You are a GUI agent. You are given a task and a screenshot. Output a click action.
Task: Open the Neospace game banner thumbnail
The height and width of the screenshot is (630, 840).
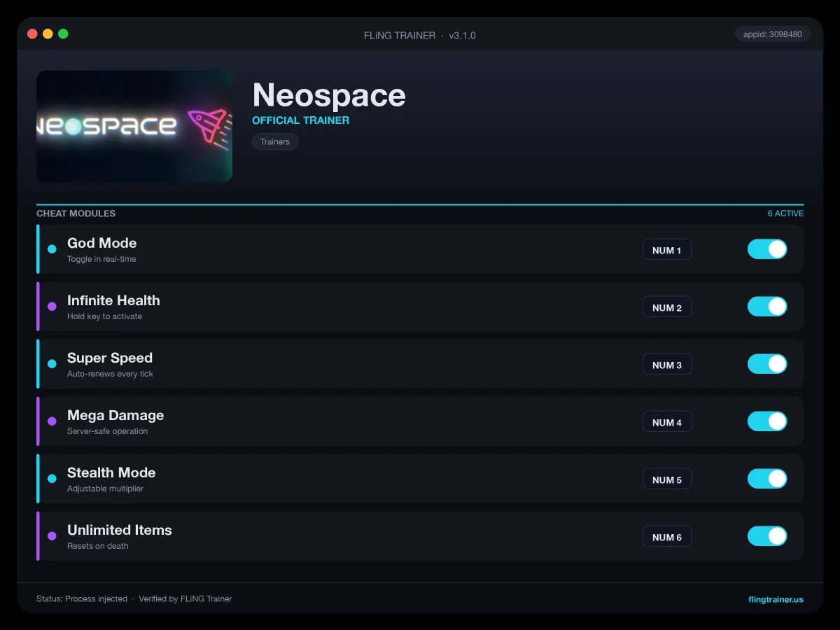(x=134, y=126)
